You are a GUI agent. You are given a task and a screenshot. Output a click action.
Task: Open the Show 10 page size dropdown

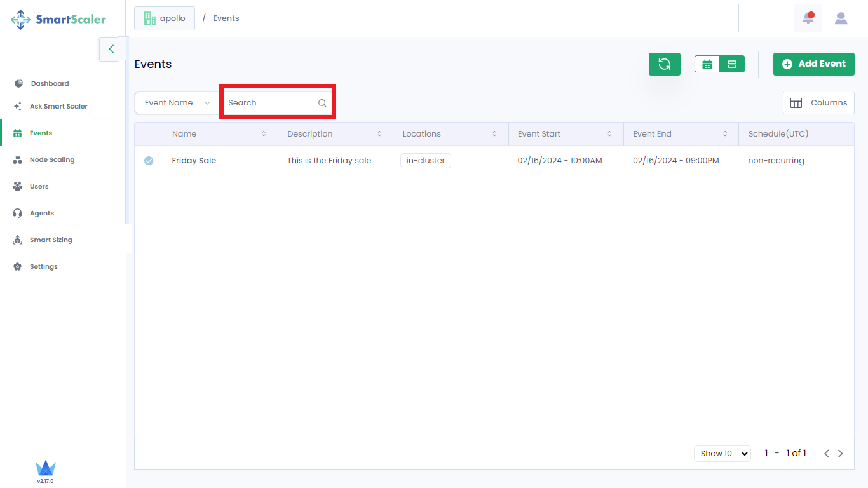pyautogui.click(x=722, y=454)
